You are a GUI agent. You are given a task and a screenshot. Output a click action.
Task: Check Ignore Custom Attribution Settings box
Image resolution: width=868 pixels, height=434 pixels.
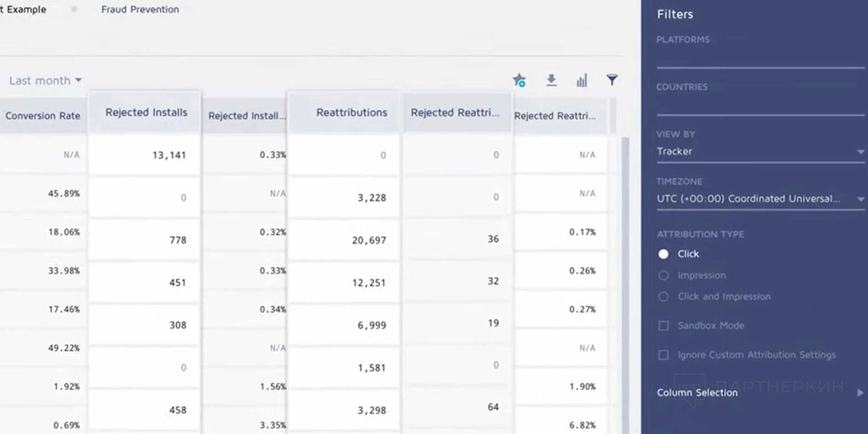(664, 355)
